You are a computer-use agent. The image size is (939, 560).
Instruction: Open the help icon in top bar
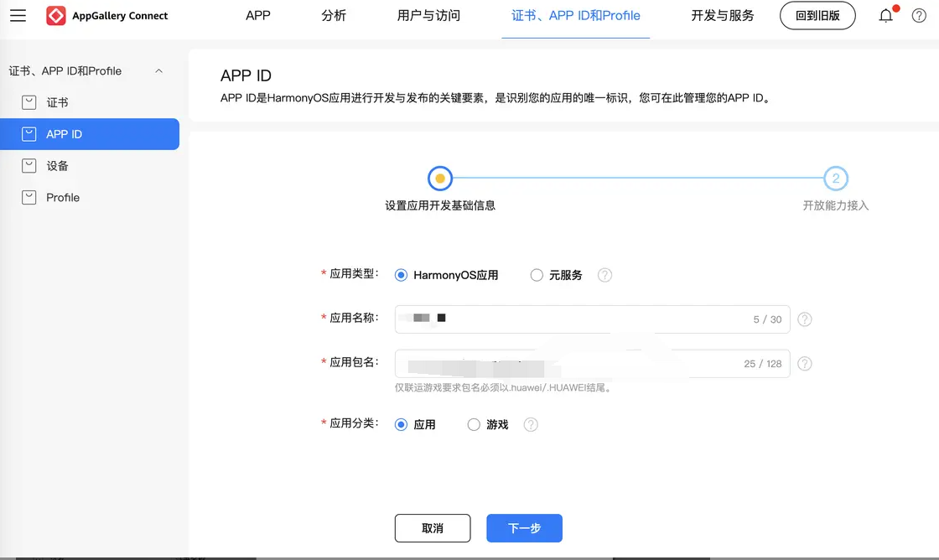pos(919,16)
